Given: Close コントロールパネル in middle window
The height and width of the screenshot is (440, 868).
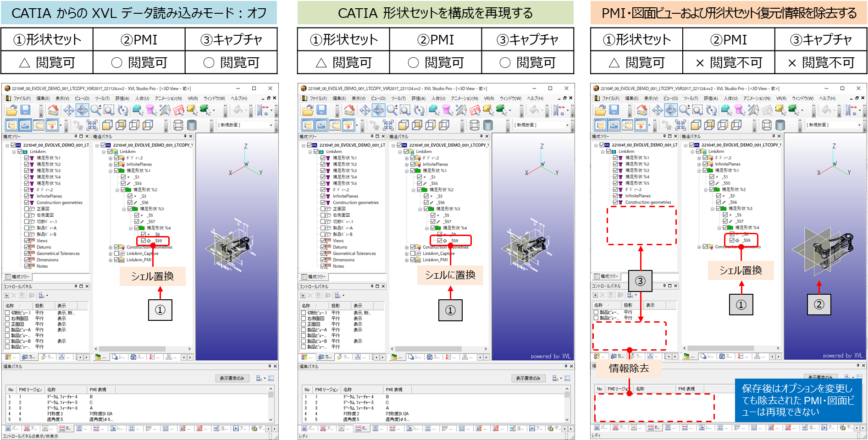Looking at the screenshot, I should (383, 286).
